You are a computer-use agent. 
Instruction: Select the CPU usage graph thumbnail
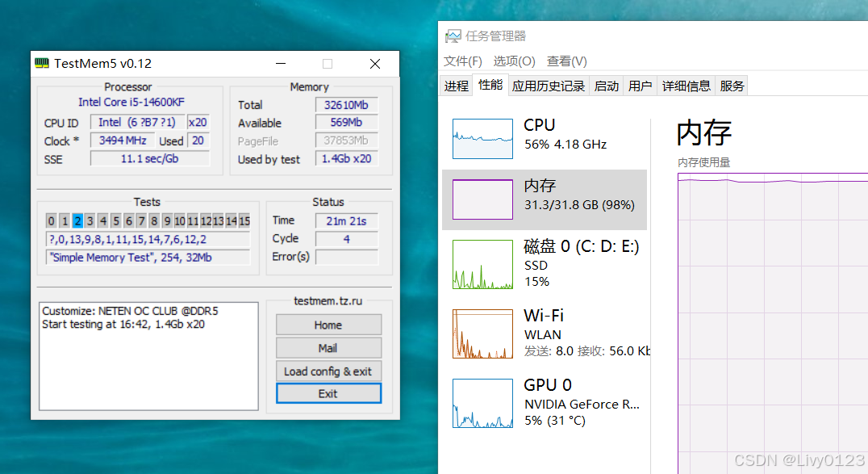[482, 139]
